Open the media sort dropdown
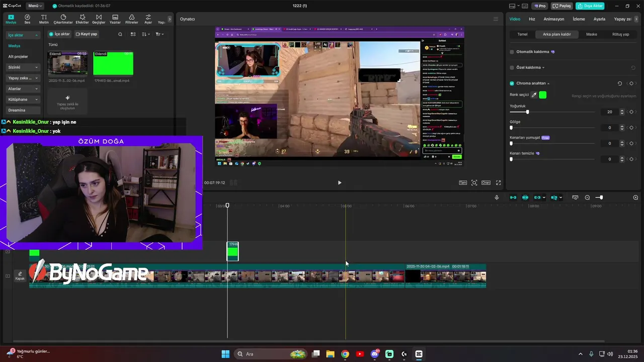Viewport: 644px width, 362px height. tap(146, 34)
